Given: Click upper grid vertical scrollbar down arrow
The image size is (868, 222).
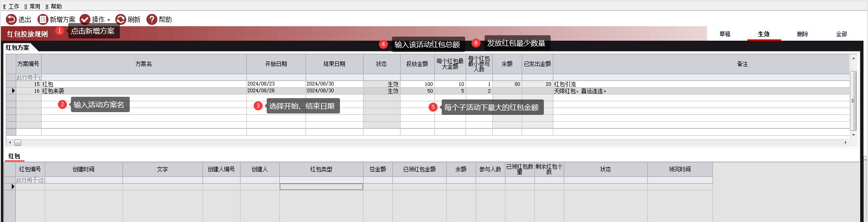Looking at the screenshot, I should [854, 135].
